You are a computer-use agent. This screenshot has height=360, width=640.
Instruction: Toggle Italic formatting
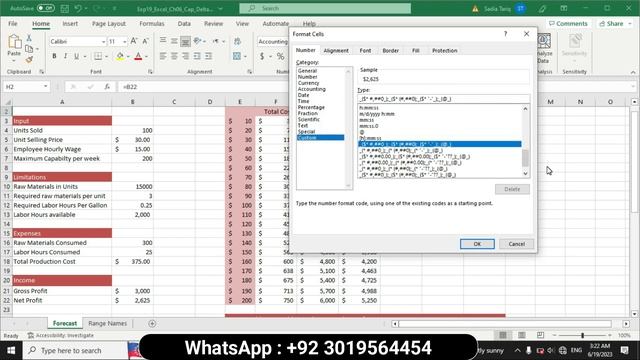[65, 56]
